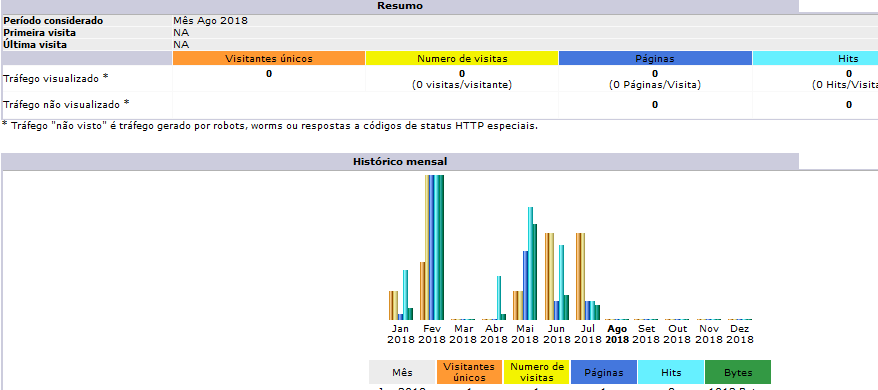
Task: Click the bold 'Ago 2018' month label
Action: (x=617, y=334)
